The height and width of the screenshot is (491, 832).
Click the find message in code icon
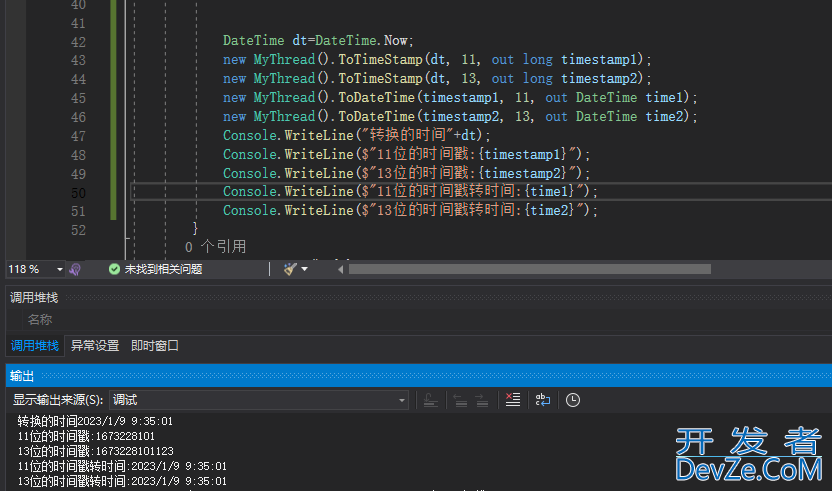click(x=431, y=400)
